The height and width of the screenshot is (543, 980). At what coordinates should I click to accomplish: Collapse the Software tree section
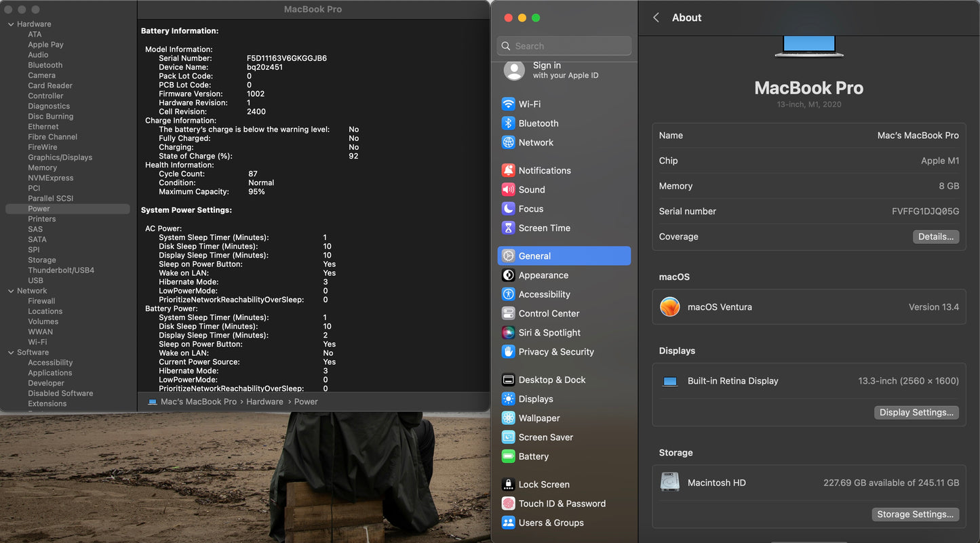point(11,353)
